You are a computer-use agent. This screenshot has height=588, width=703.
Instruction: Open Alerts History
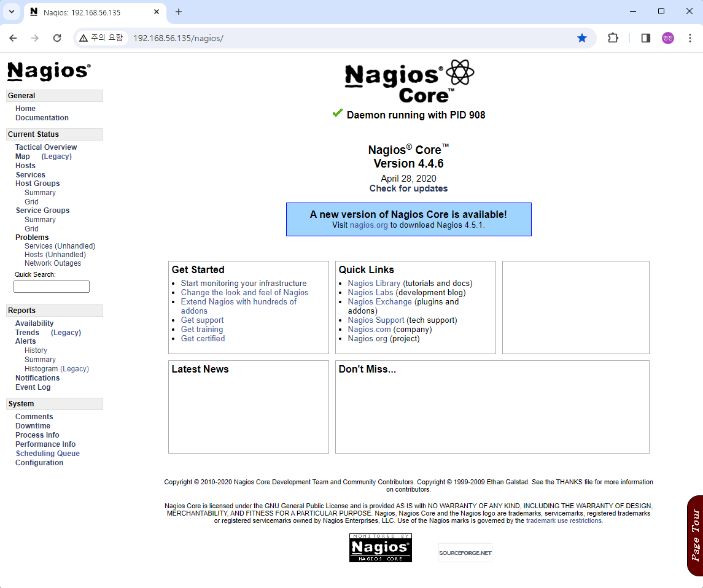click(36, 350)
